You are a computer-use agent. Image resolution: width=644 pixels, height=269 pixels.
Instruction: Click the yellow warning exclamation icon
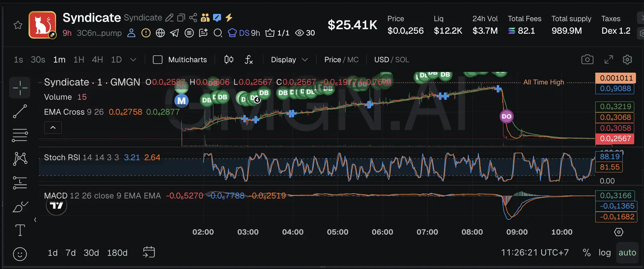click(146, 33)
